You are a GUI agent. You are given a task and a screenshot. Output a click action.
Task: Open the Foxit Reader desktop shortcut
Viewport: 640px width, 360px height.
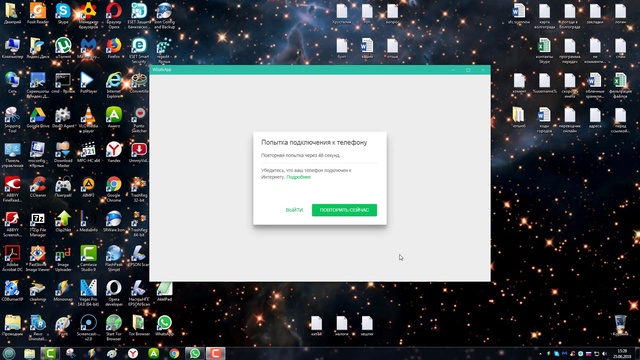(38, 14)
